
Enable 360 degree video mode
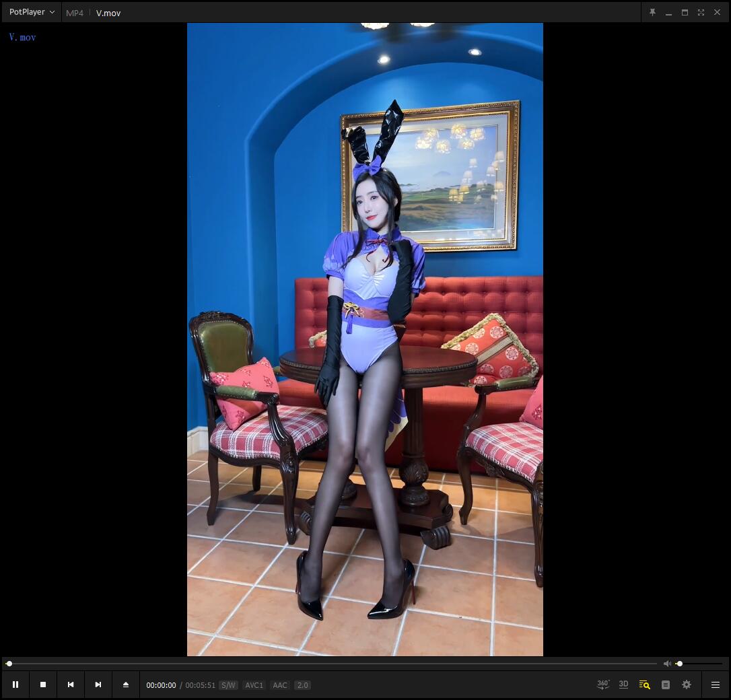click(603, 684)
